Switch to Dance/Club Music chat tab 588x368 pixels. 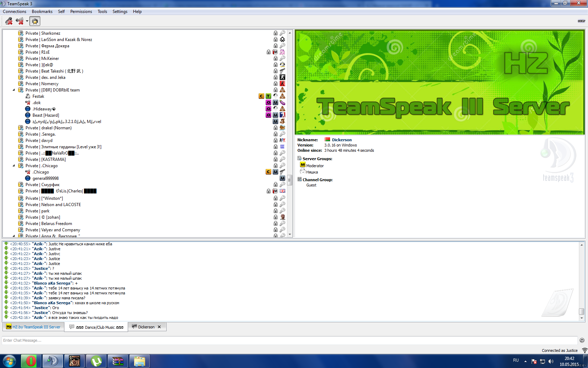point(96,327)
